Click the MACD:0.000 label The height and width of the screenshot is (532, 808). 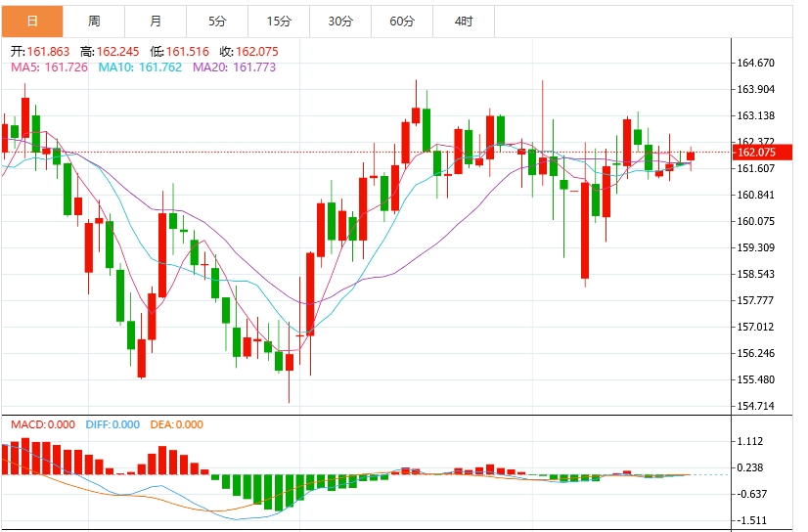click(43, 424)
